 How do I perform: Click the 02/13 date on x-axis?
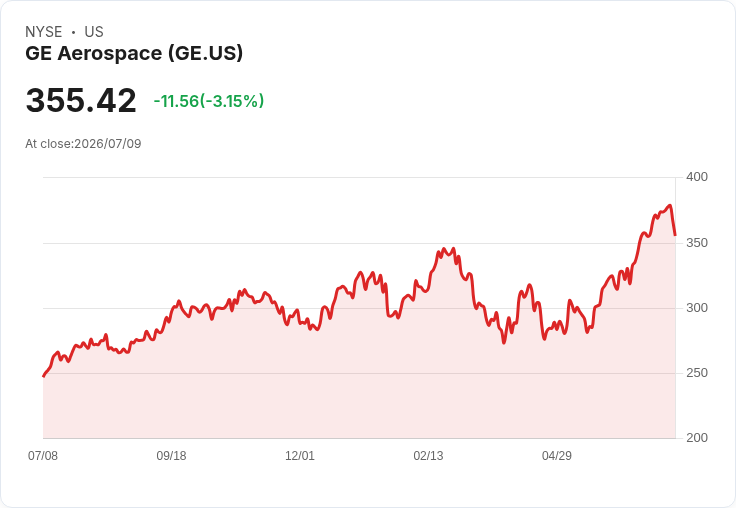click(x=428, y=455)
